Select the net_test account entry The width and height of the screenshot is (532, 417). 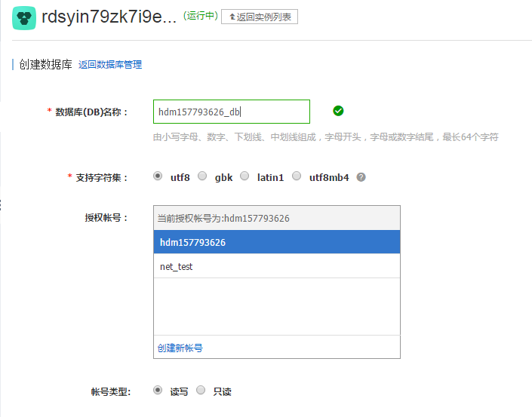tap(276, 266)
